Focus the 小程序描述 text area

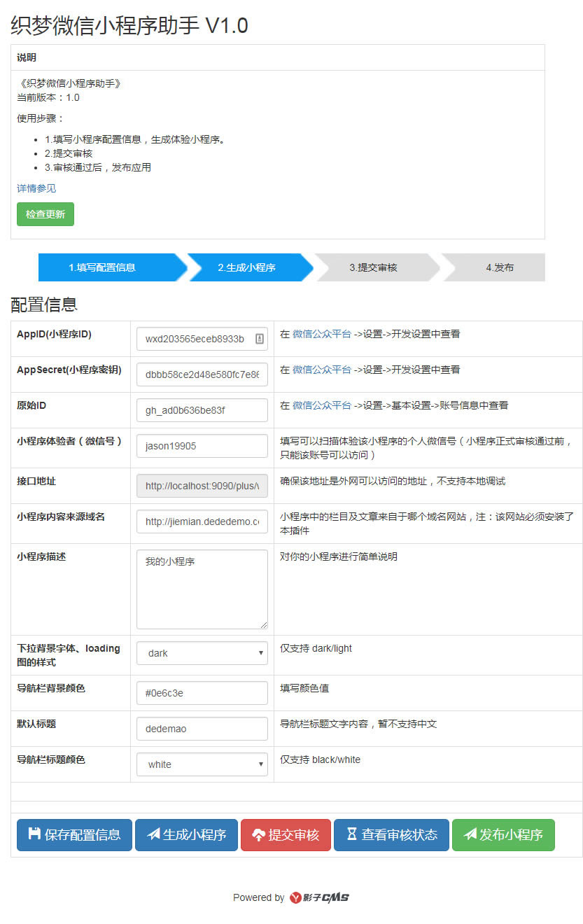coord(202,589)
